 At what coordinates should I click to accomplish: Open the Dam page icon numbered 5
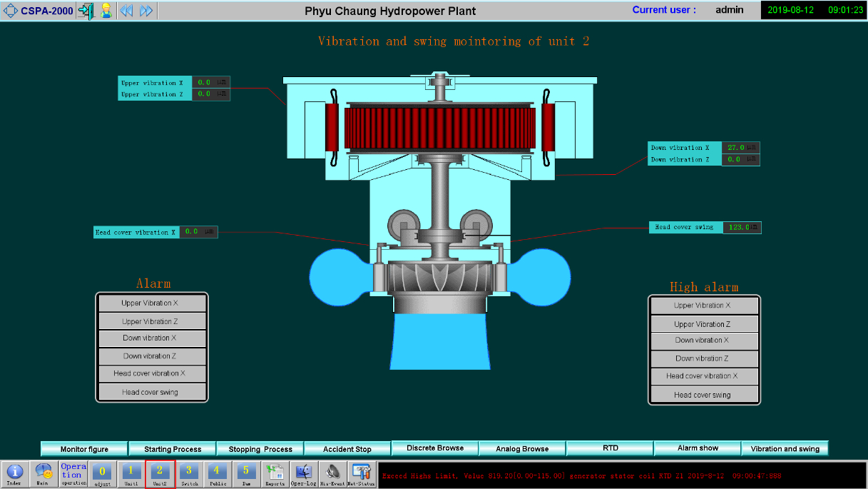[x=246, y=474]
